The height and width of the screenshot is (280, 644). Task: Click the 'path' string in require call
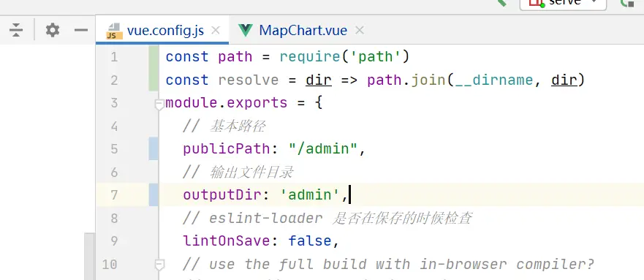(376, 56)
